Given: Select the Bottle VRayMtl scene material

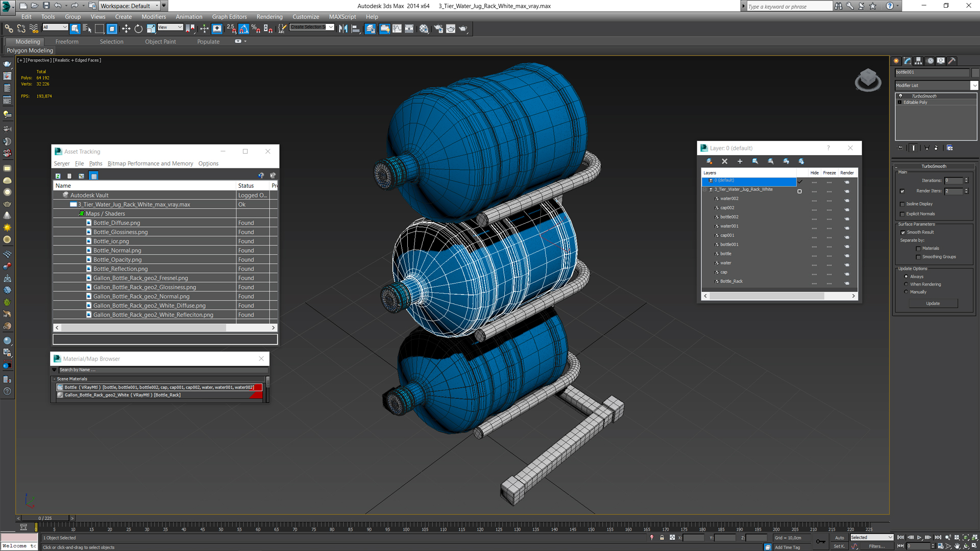Looking at the screenshot, I should coord(159,387).
